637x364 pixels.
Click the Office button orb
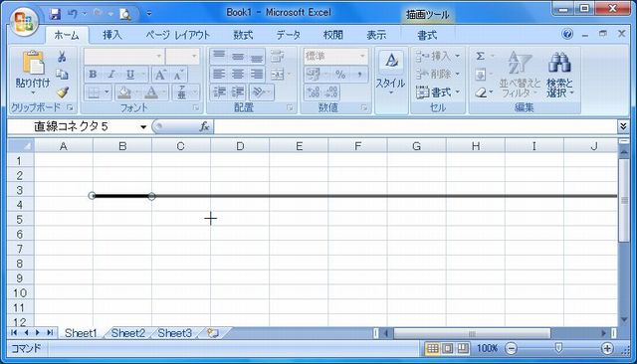[24, 21]
